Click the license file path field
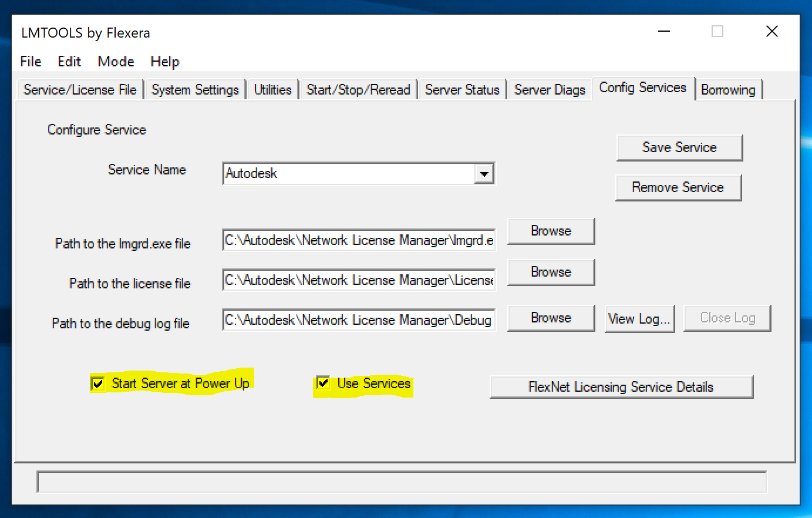The height and width of the screenshot is (518, 812). 358,280
